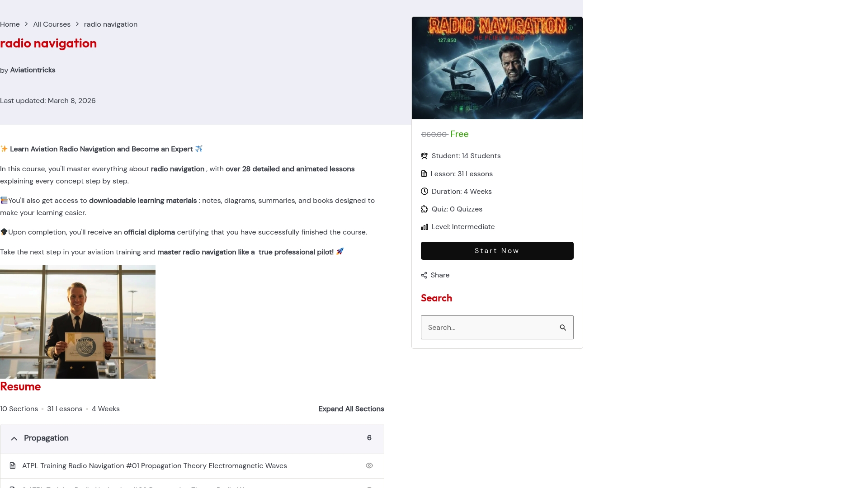Click the graduation cap student count icon
The height and width of the screenshot is (488, 868).
(x=424, y=156)
